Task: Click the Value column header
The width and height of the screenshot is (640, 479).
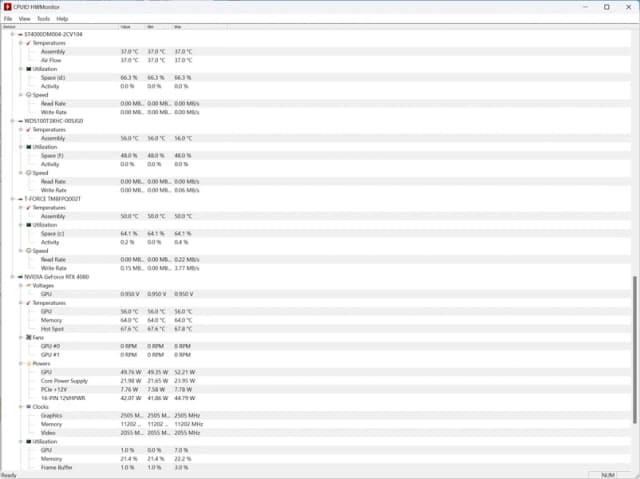Action: click(132, 27)
